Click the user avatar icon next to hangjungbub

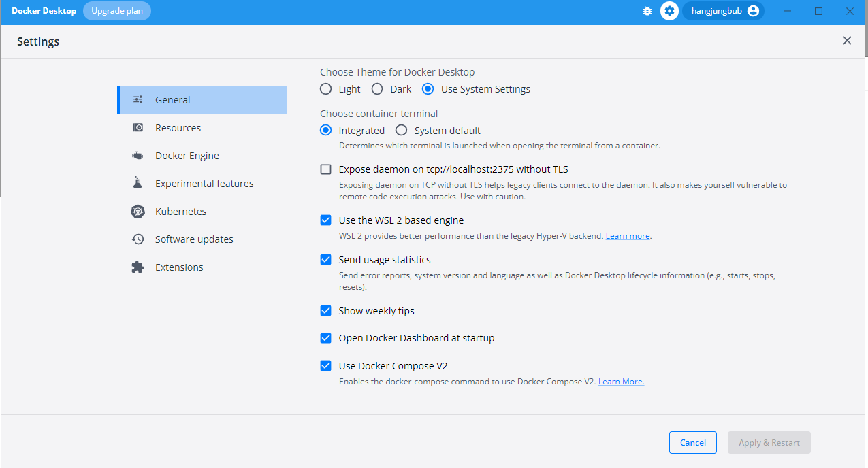(x=753, y=11)
